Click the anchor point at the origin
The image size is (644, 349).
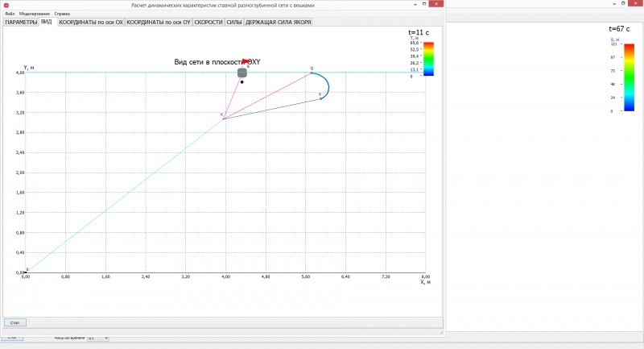pos(26,272)
